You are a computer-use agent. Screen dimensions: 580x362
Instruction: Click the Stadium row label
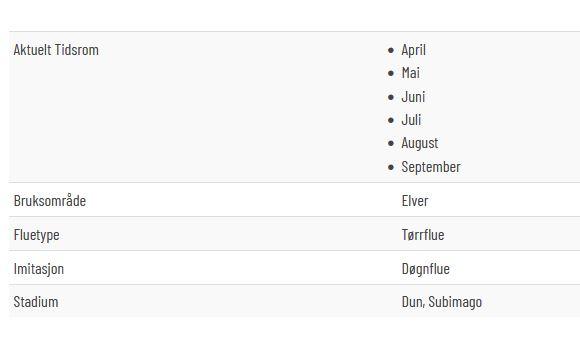click(36, 302)
